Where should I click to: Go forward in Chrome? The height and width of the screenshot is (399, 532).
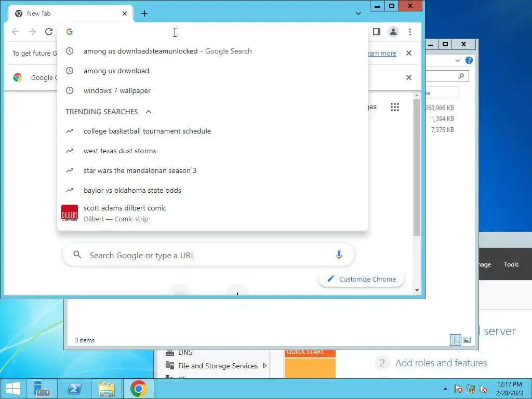click(32, 32)
